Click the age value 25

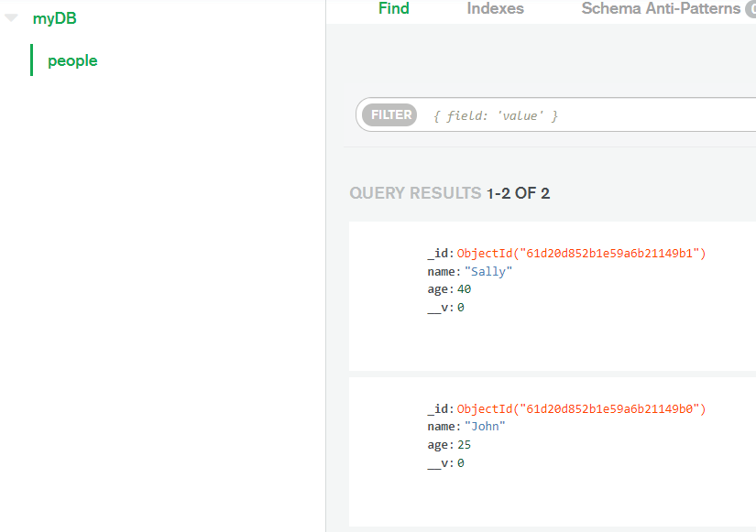pyautogui.click(x=464, y=445)
